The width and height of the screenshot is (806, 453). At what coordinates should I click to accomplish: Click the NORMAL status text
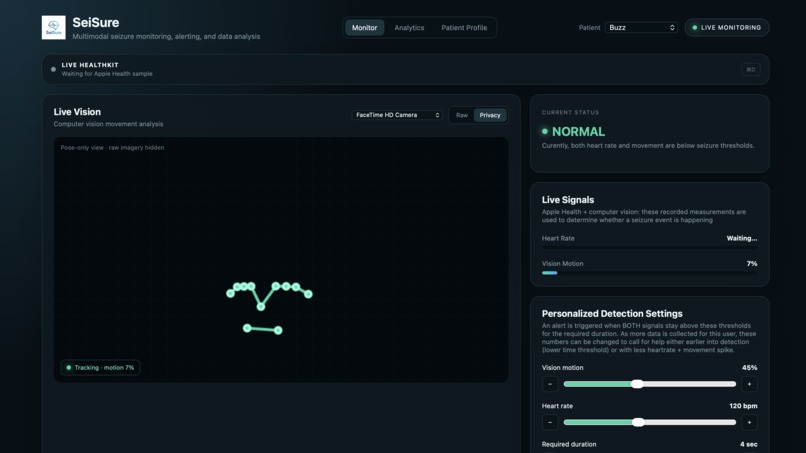578,132
